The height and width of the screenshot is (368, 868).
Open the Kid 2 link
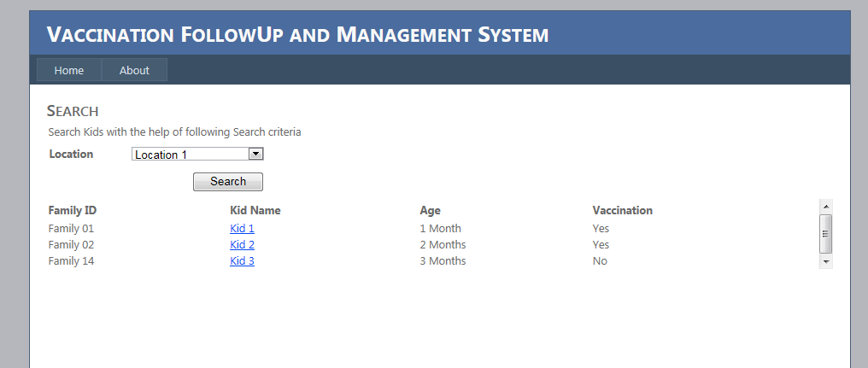(x=242, y=244)
